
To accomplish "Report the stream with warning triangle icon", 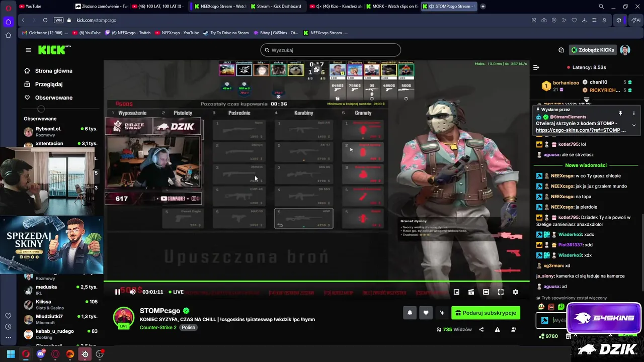I will pyautogui.click(x=497, y=330).
